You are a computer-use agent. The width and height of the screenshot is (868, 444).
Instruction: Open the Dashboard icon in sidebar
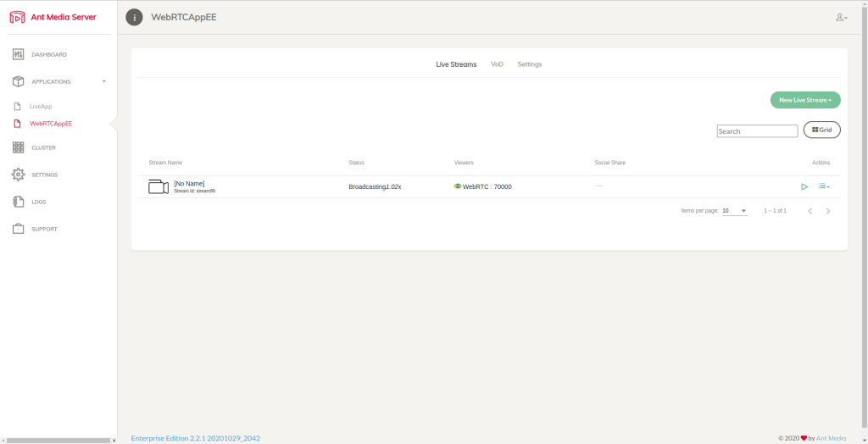(19, 55)
